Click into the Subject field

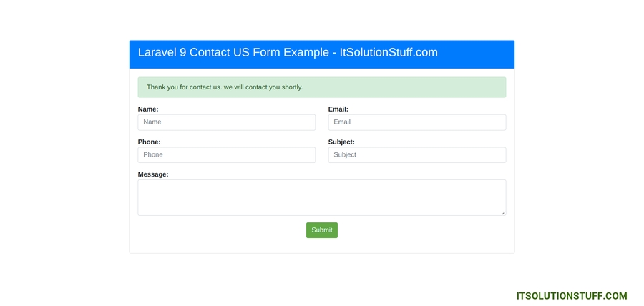click(416, 154)
